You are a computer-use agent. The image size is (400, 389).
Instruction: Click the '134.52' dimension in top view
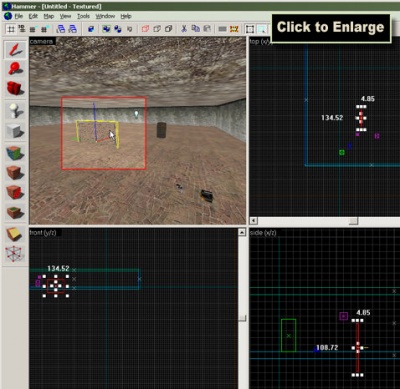tap(332, 117)
